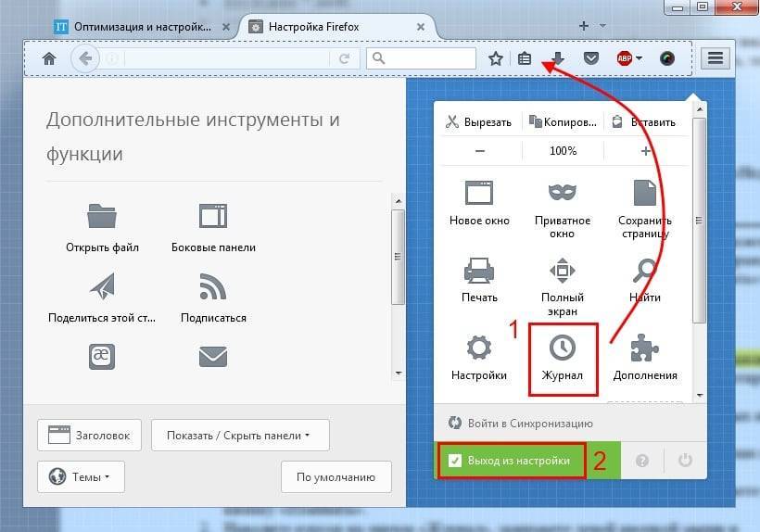Select the Подписаться RSS tool
The image size is (760, 532).
click(x=213, y=298)
